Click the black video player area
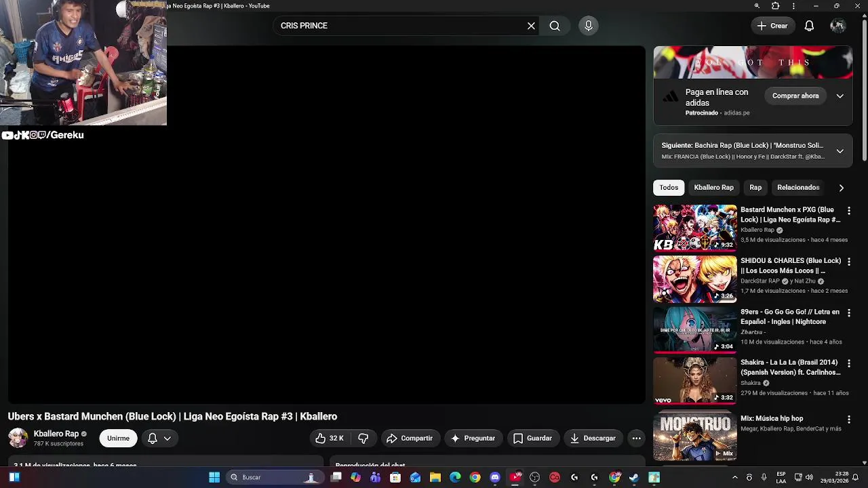868x488 pixels. click(327, 224)
